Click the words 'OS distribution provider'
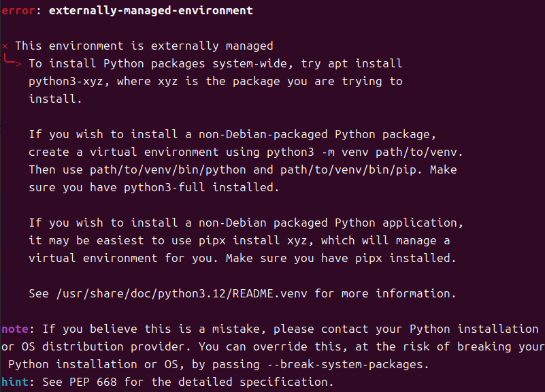This screenshot has height=392, width=545. coord(82,346)
